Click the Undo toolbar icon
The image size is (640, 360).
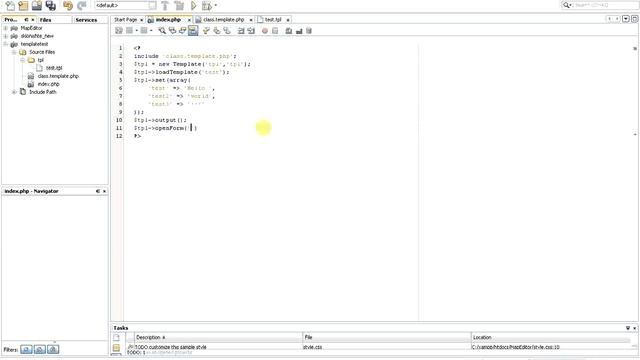[68, 6]
